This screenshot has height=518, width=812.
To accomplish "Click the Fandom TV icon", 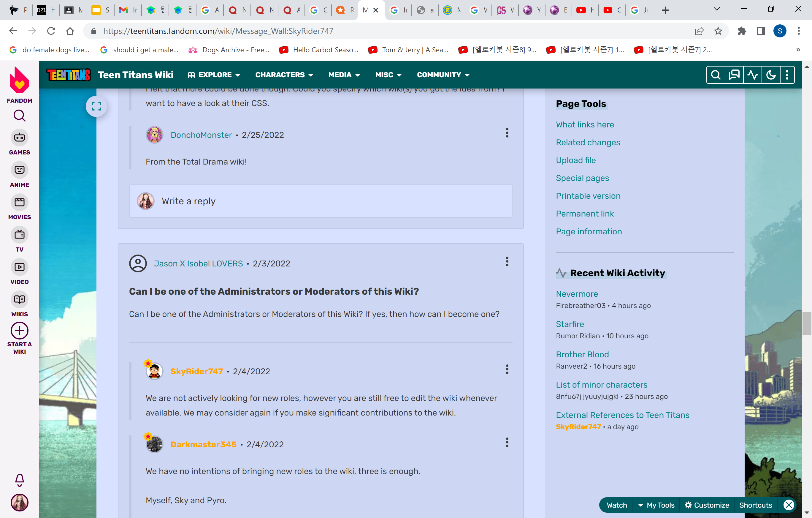I will tap(20, 234).
